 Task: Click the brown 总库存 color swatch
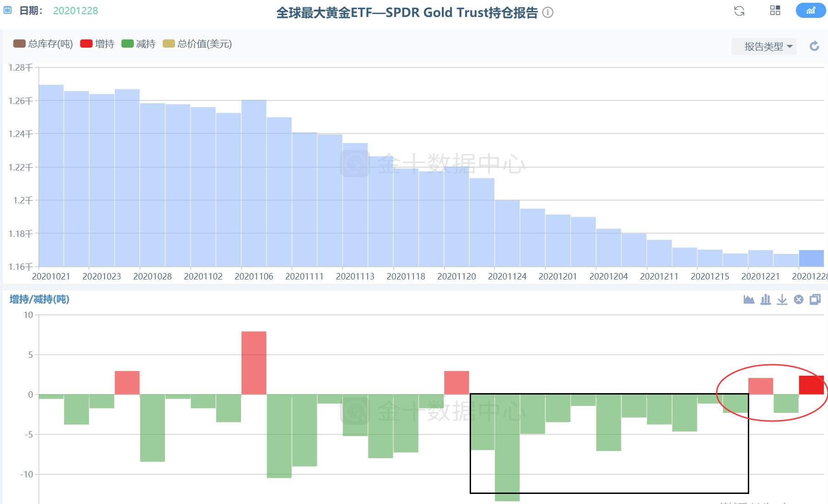point(19,44)
